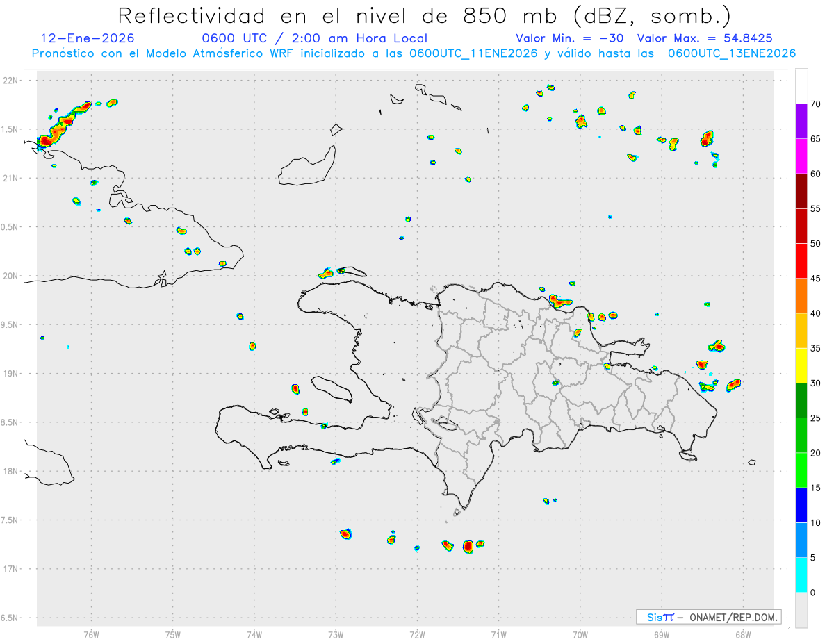Screen dimensions: 834x644
Task: Click the '21N' latitude label
Action: [11, 178]
